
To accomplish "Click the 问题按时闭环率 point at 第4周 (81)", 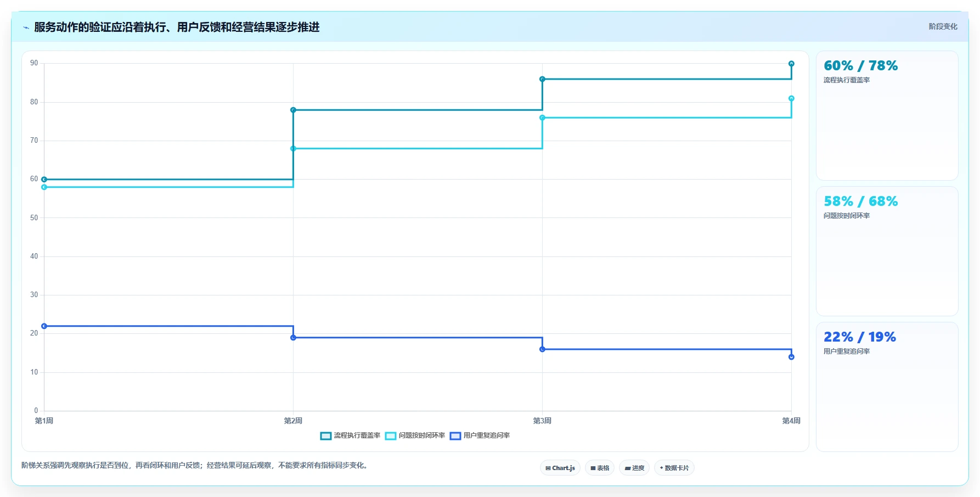I will click(x=791, y=98).
